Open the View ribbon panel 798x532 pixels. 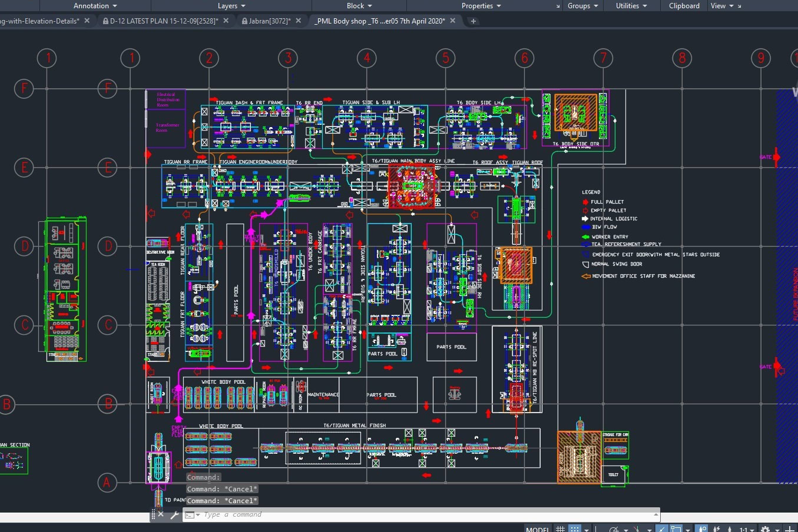pyautogui.click(x=721, y=6)
